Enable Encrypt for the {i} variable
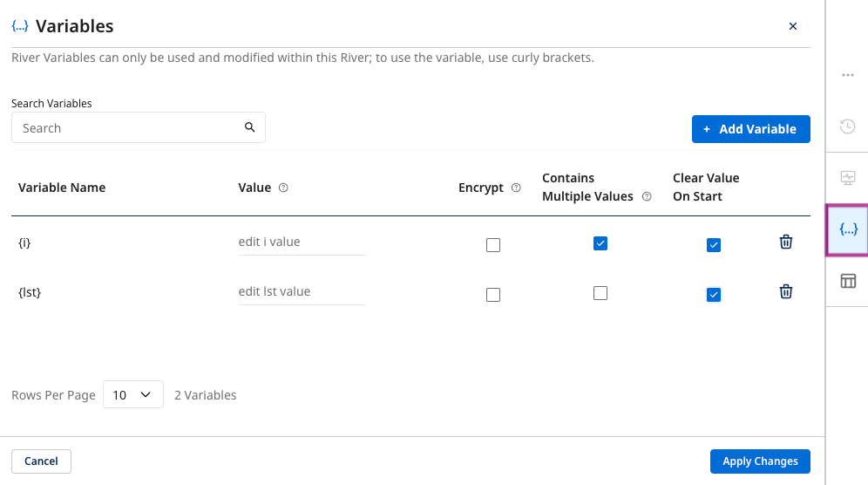This screenshot has height=485, width=868. point(493,245)
